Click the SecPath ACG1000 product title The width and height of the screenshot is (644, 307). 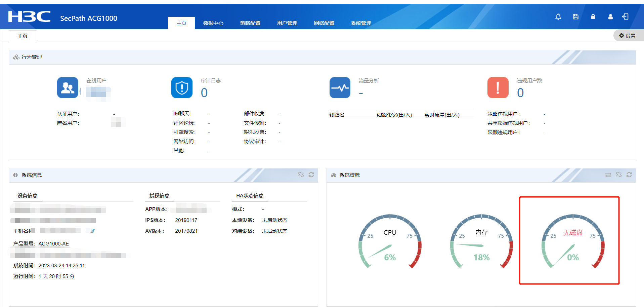[89, 18]
